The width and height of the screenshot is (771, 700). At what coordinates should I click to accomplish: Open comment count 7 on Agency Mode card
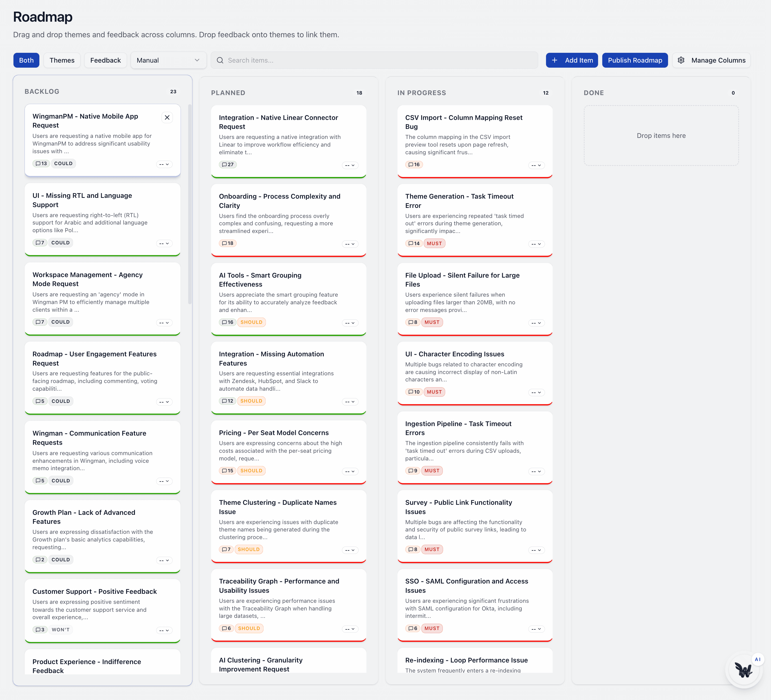pyautogui.click(x=40, y=322)
